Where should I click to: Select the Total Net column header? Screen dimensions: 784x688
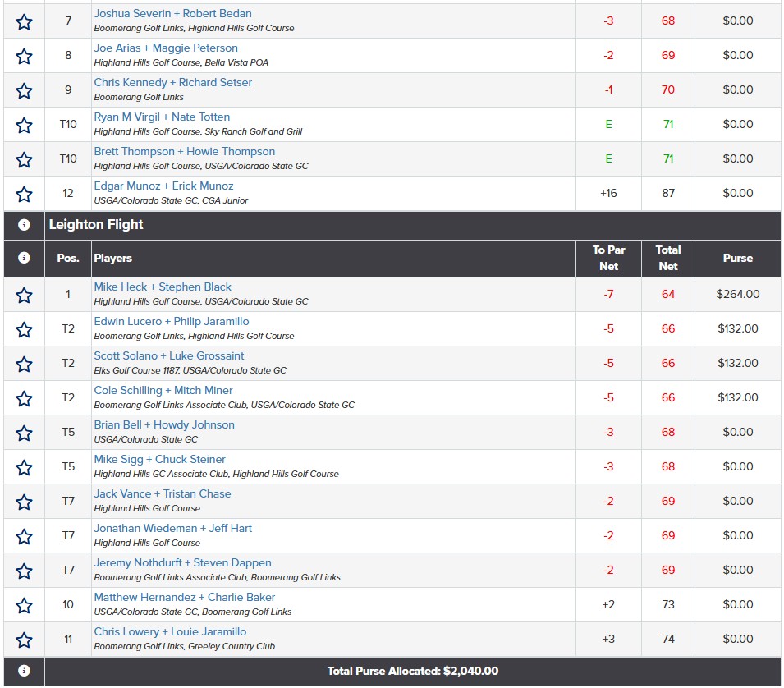(668, 258)
